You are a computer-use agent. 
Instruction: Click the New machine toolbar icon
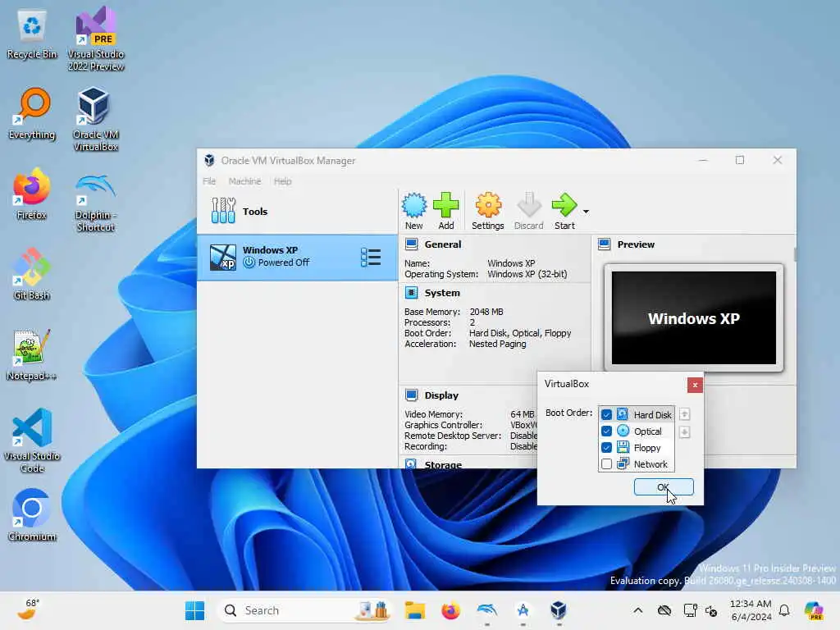(413, 211)
